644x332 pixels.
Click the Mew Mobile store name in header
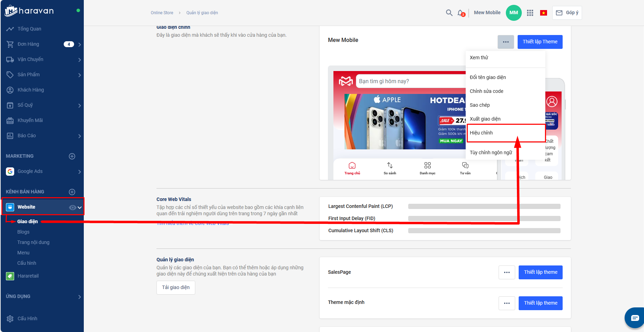pos(487,13)
